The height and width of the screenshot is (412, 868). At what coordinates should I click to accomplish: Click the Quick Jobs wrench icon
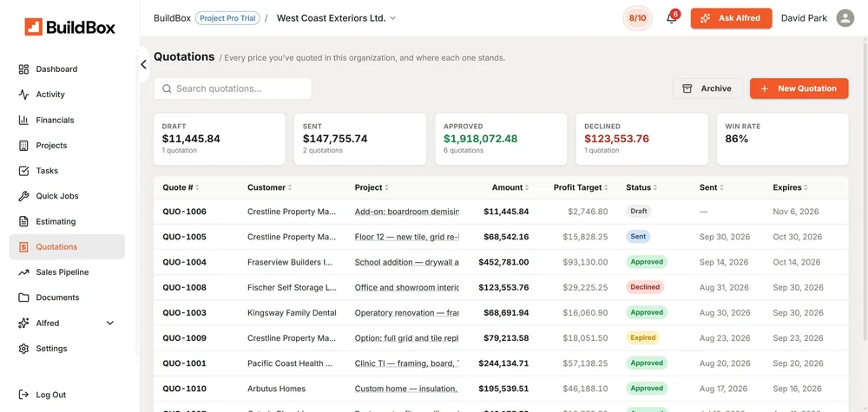click(x=23, y=196)
